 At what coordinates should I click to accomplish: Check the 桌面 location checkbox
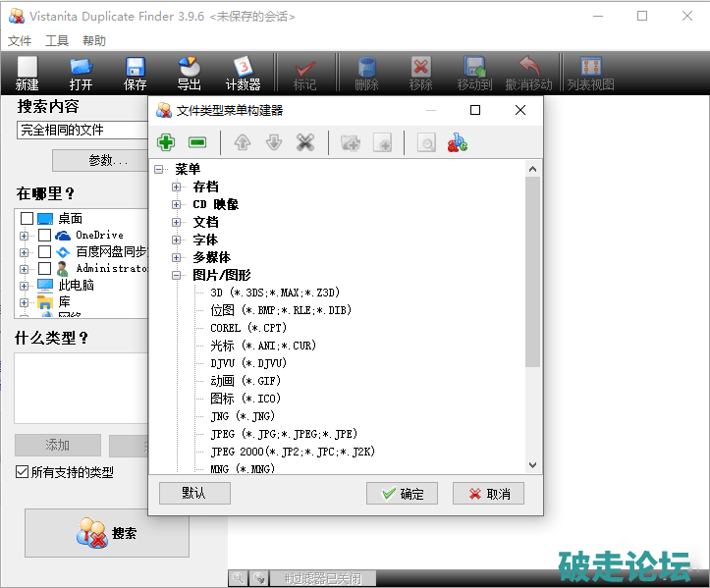tap(27, 219)
